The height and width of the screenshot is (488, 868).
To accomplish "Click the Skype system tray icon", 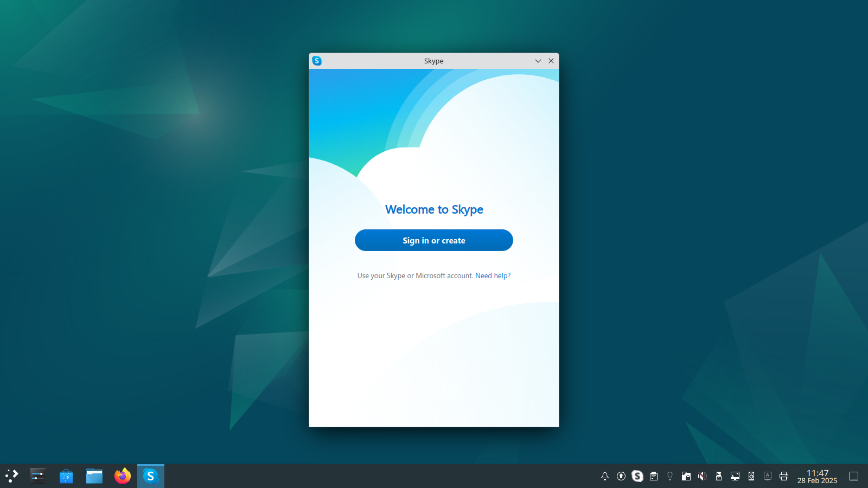I will pos(637,476).
